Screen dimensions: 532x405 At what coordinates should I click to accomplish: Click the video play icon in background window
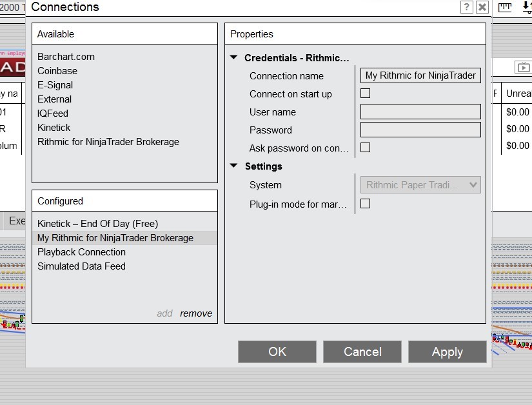(522, 68)
